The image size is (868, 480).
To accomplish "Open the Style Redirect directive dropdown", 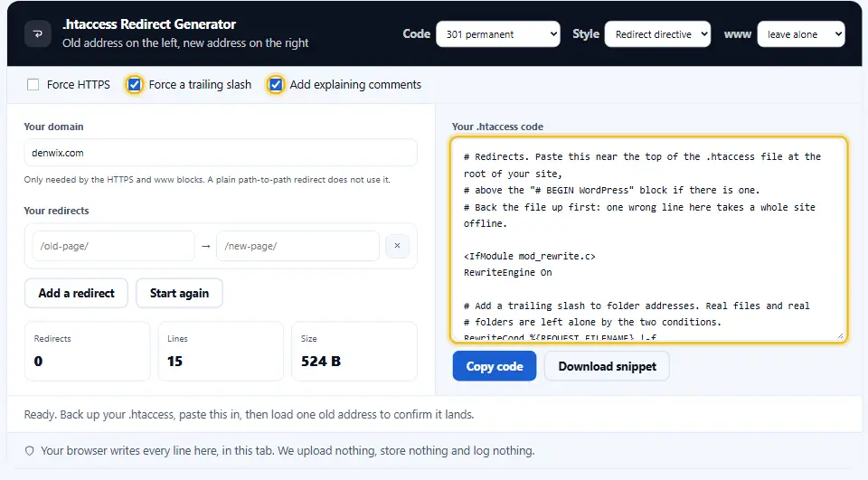I will coord(657,34).
